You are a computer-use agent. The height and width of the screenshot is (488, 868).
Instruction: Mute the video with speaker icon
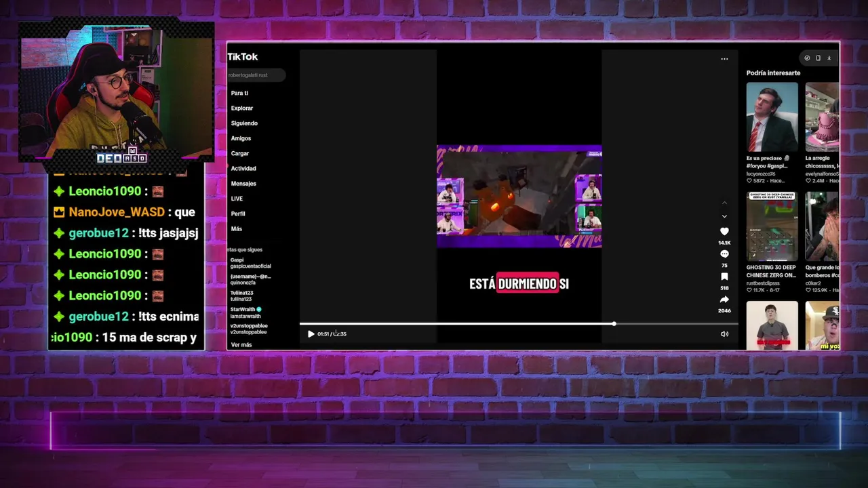pos(724,333)
